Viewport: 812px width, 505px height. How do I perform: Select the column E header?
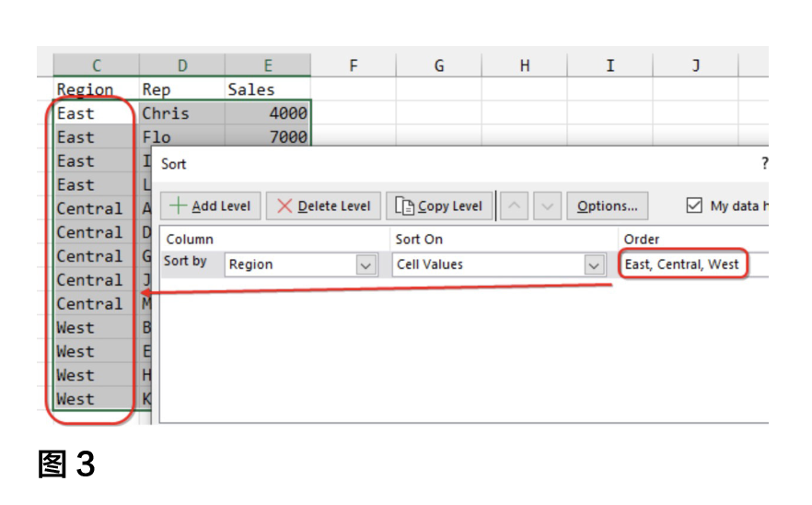tap(268, 65)
